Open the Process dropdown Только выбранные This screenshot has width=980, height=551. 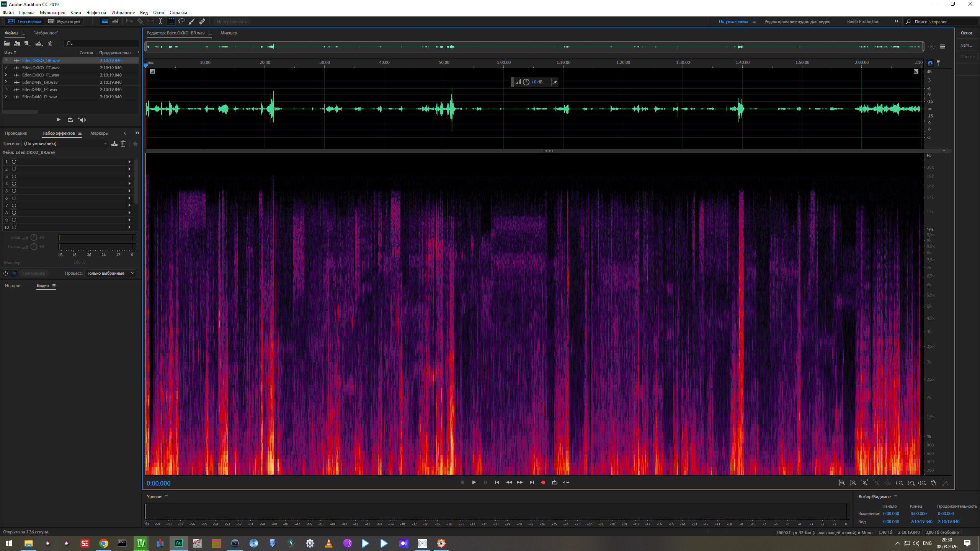(x=110, y=273)
